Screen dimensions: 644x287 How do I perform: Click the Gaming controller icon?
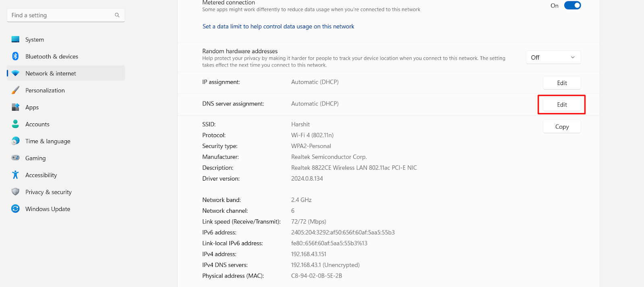click(15, 158)
